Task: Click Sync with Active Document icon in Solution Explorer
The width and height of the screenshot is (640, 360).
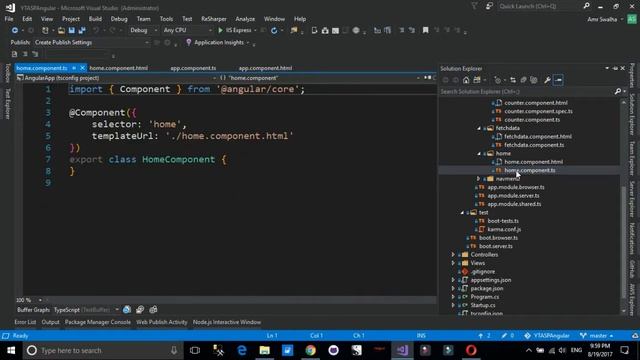Action: click(513, 80)
